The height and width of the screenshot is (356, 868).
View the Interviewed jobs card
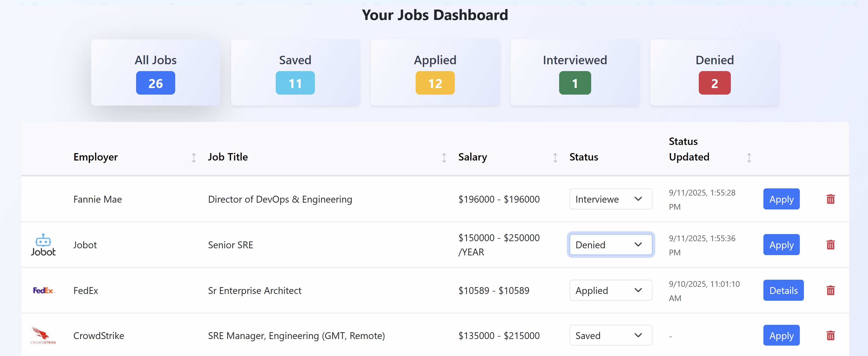(x=575, y=72)
